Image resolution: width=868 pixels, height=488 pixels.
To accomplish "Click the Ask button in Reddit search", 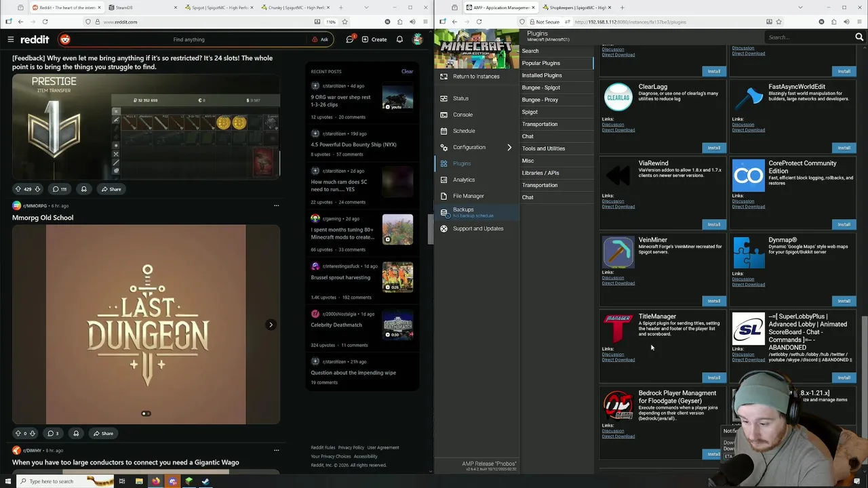I will point(320,39).
